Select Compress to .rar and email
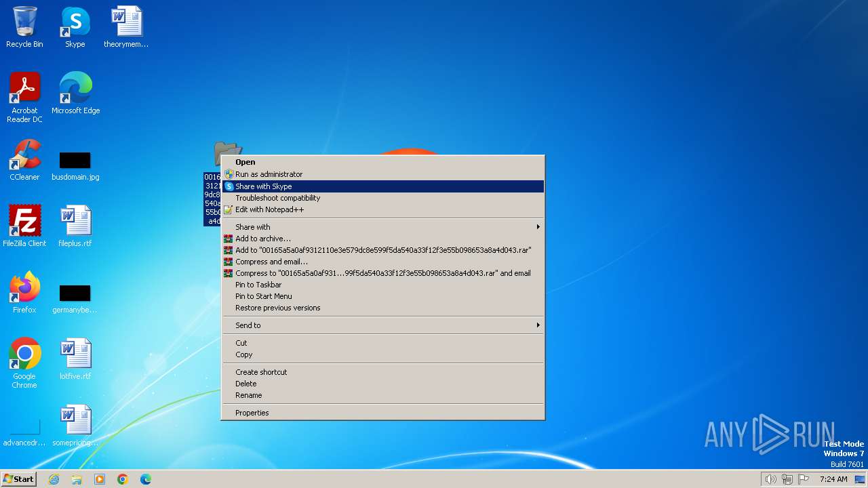The image size is (868, 488). click(x=383, y=273)
